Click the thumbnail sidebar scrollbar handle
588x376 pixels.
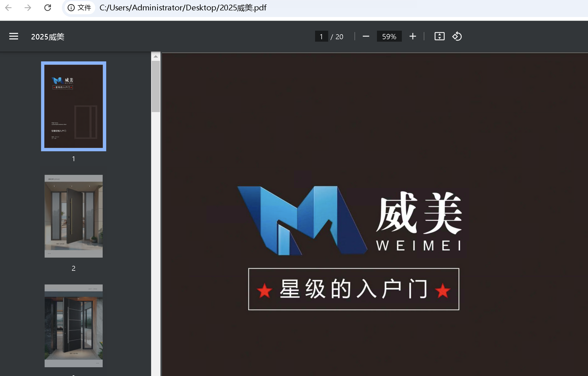156,86
